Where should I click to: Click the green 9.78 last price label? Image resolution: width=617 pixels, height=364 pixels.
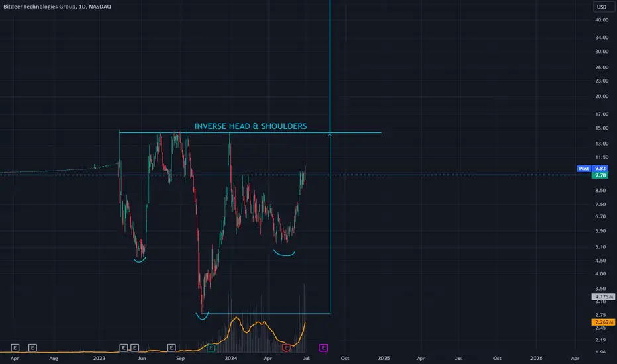600,175
